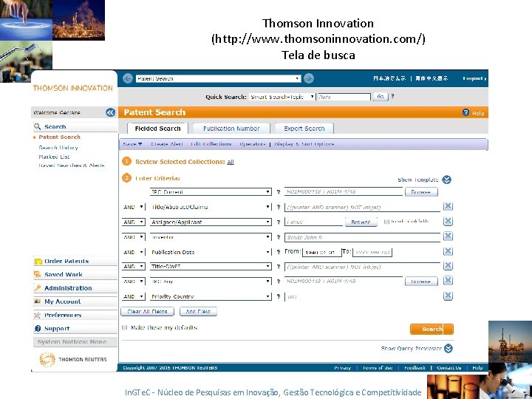This screenshot has height=399, width=532.
Task: Open the Save menu
Action: pyautogui.click(x=132, y=144)
